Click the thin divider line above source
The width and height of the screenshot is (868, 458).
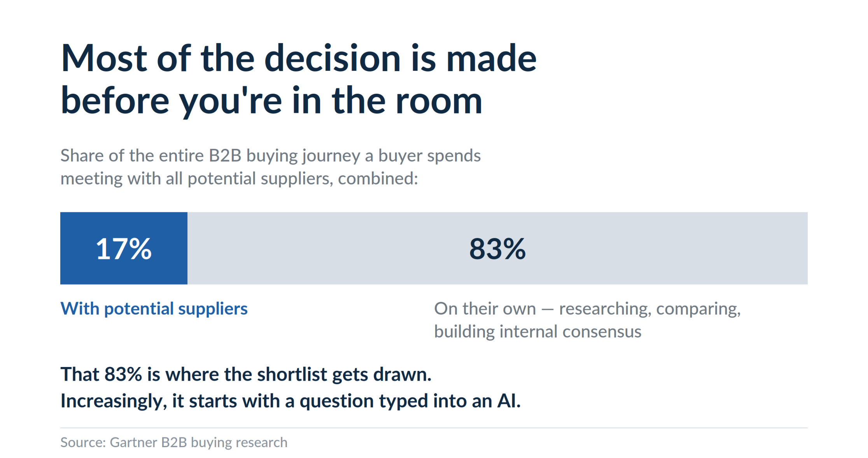434,428
